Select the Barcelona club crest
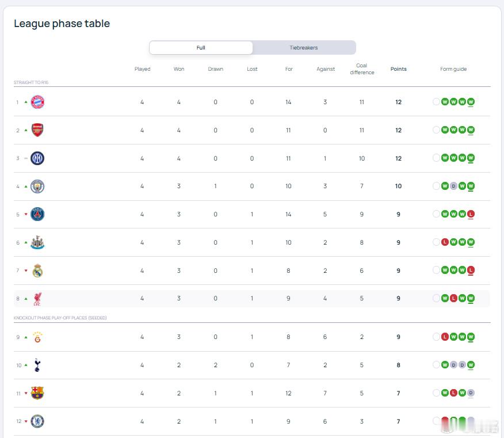 tap(37, 393)
